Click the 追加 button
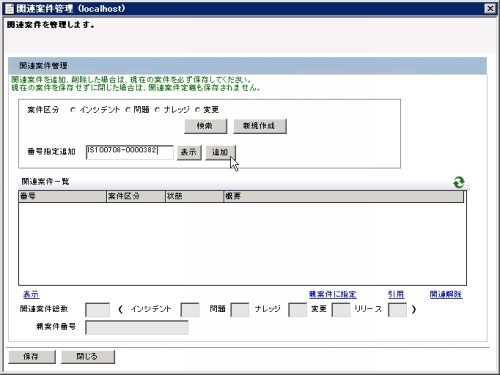 220,152
